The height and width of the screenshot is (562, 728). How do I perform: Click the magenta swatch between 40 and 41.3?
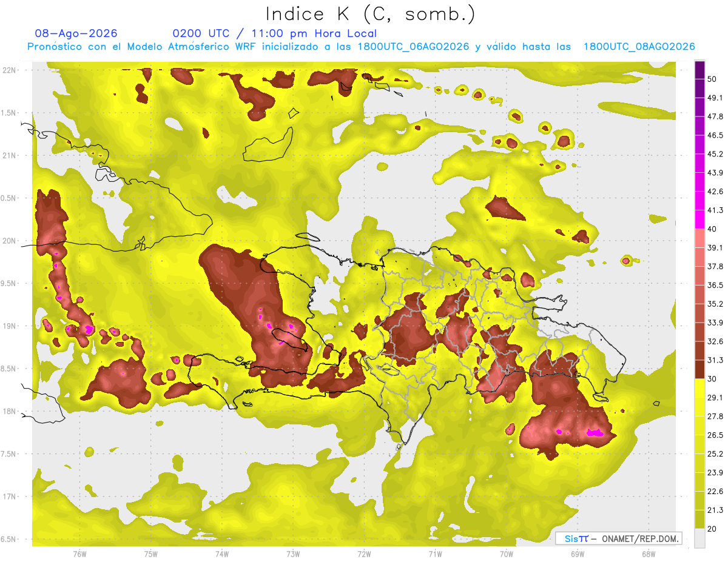699,219
